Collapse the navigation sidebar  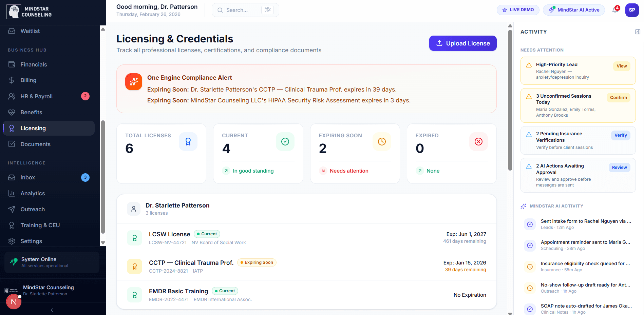(52, 310)
